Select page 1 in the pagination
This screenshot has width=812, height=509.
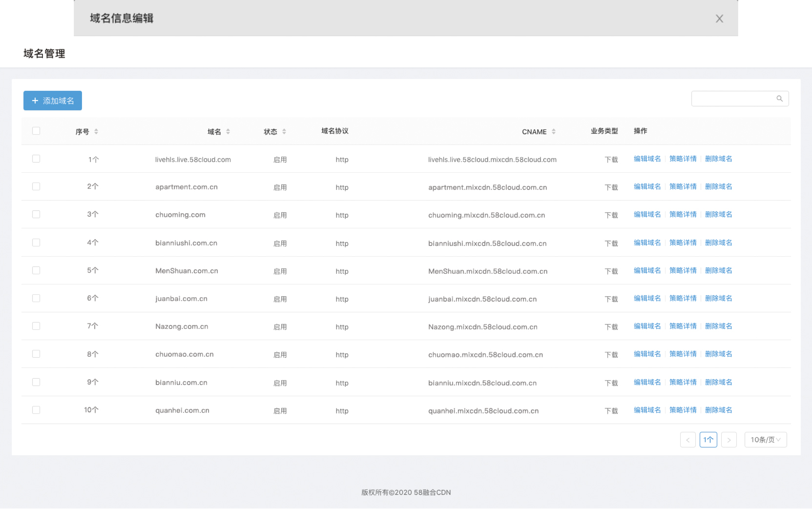(x=708, y=440)
